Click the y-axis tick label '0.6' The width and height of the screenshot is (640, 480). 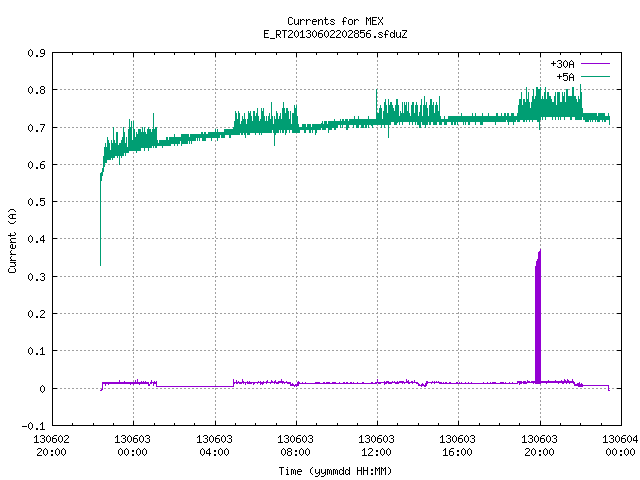36,165
